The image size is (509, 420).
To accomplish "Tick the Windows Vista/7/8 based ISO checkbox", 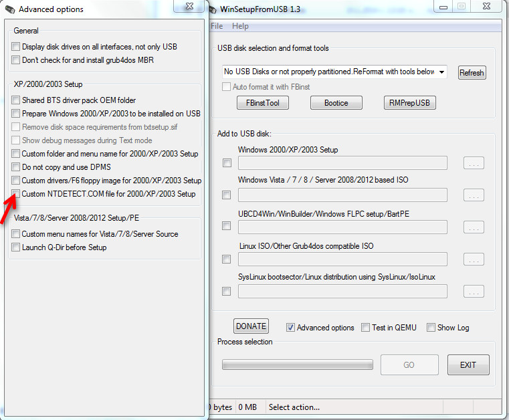I will (227, 195).
